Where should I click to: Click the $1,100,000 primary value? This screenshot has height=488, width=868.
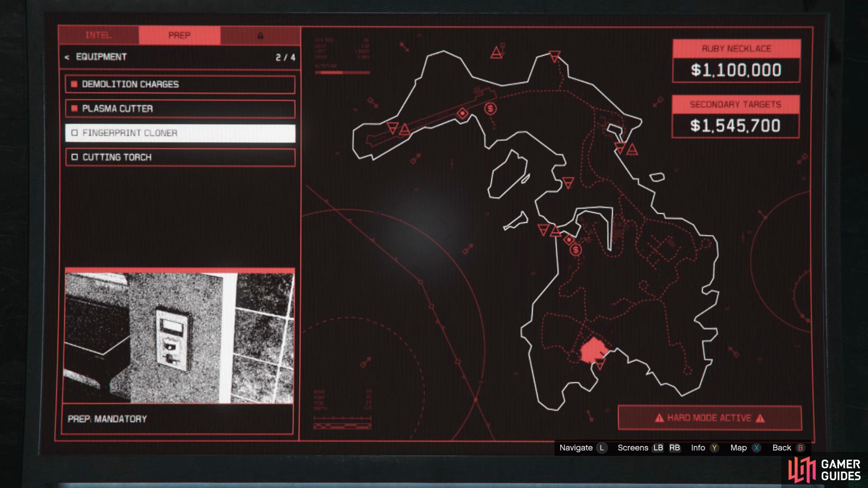click(736, 70)
